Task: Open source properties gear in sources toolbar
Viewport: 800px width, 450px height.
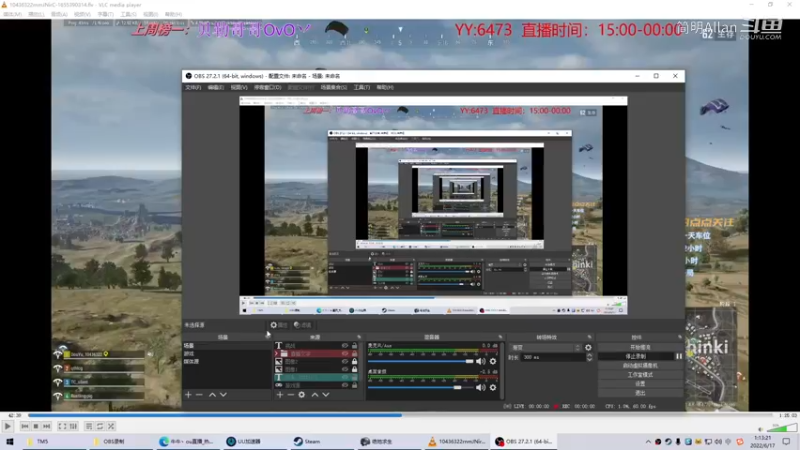Action: (x=302, y=395)
